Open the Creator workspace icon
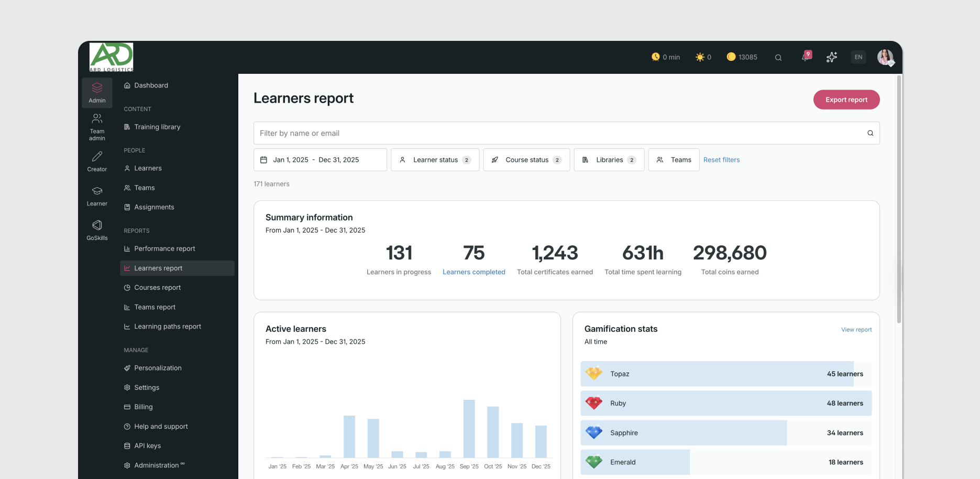The image size is (980, 479). (97, 161)
